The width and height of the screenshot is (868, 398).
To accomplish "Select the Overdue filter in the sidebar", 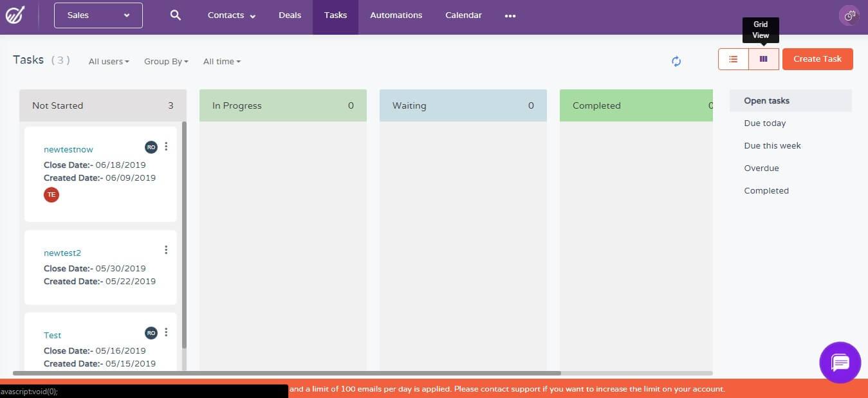I will [x=761, y=168].
